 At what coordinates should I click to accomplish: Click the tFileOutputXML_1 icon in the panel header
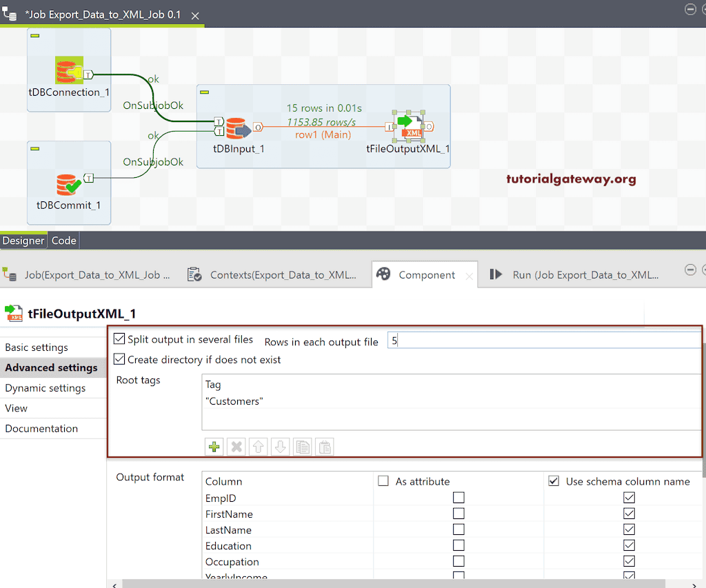14,313
